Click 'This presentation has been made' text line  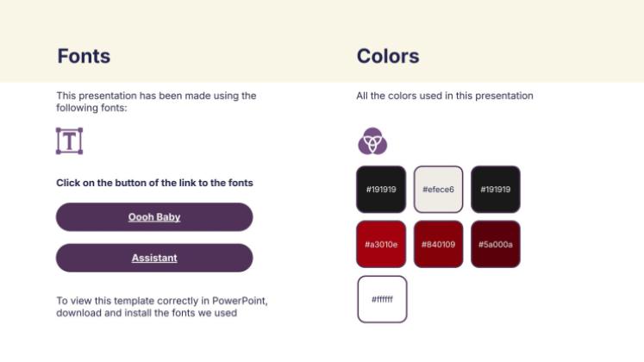pyautogui.click(x=156, y=96)
